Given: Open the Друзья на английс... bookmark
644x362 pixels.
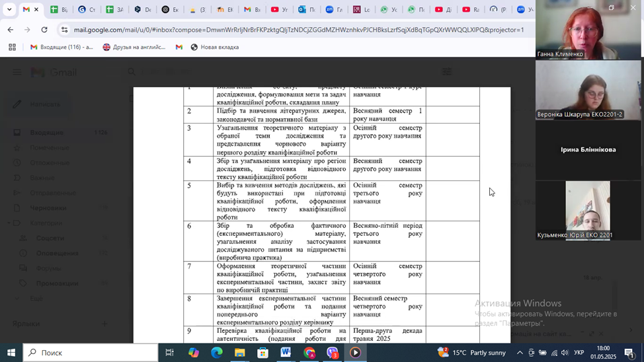Looking at the screenshot, I should [x=134, y=47].
